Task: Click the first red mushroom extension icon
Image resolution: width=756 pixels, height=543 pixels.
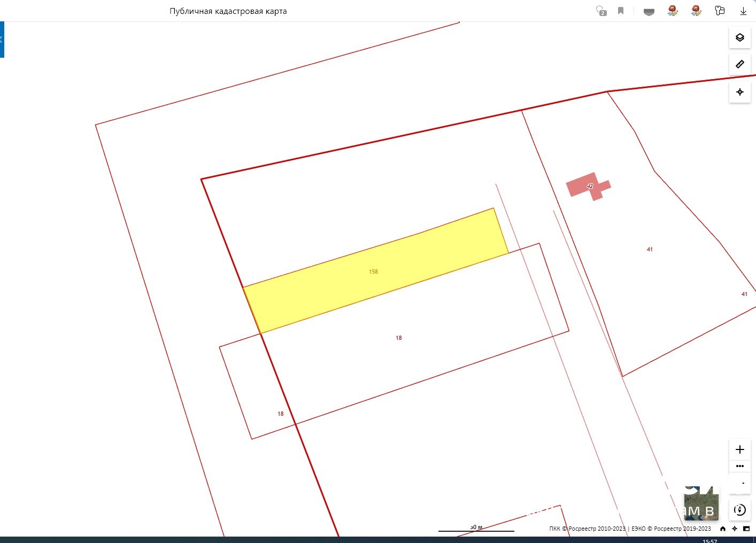Action: (x=673, y=11)
